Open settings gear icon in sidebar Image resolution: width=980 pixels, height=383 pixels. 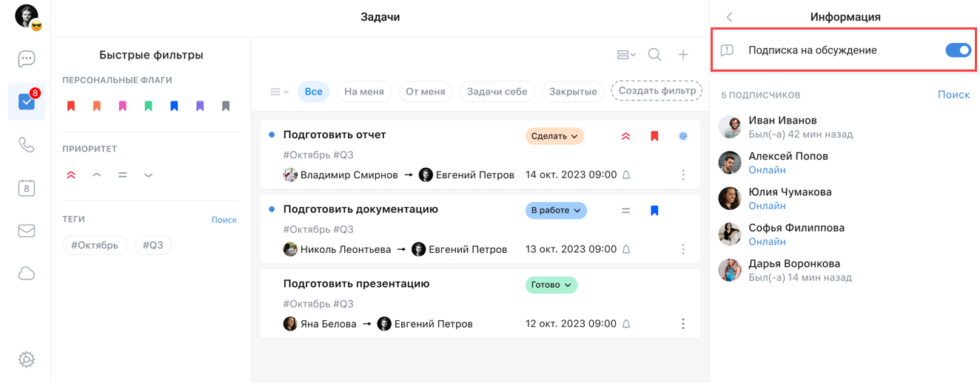tap(27, 359)
